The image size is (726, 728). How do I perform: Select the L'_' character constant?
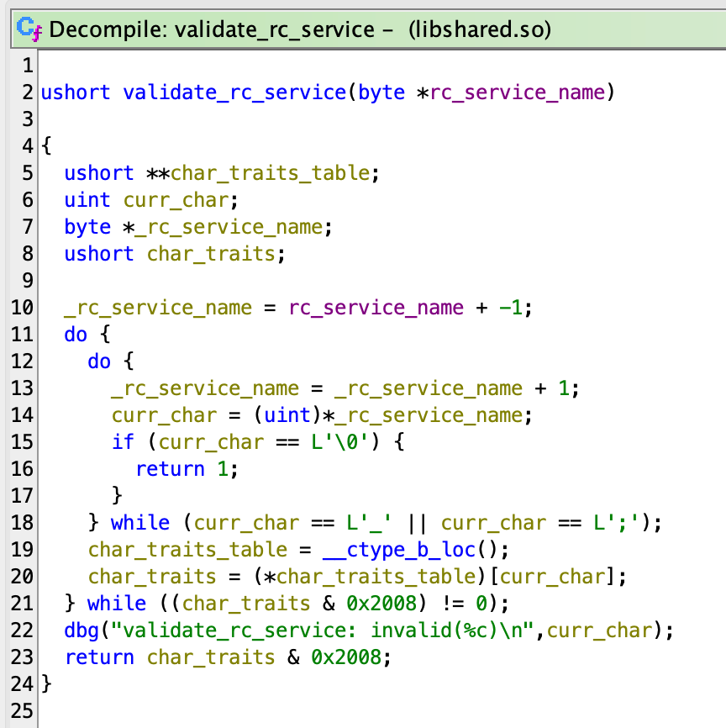[370, 523]
